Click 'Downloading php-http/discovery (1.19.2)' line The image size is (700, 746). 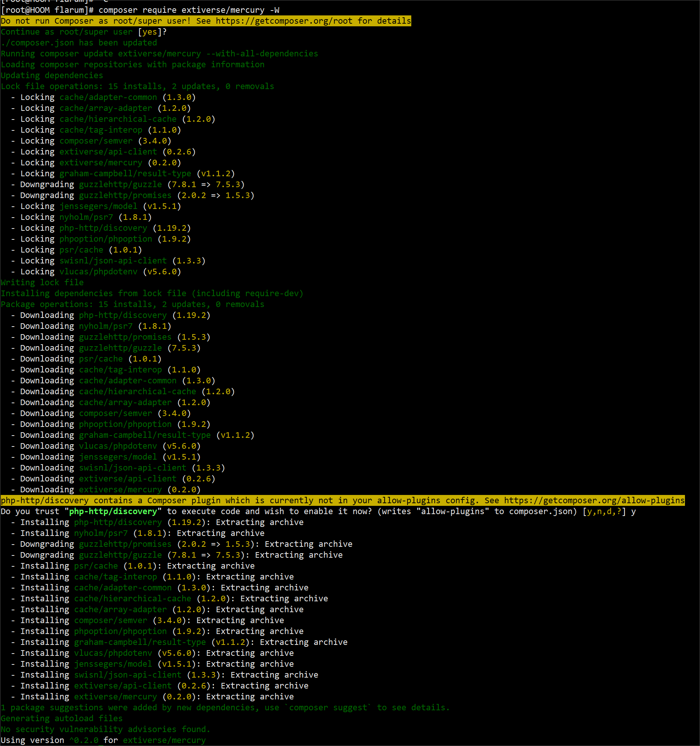click(x=111, y=315)
